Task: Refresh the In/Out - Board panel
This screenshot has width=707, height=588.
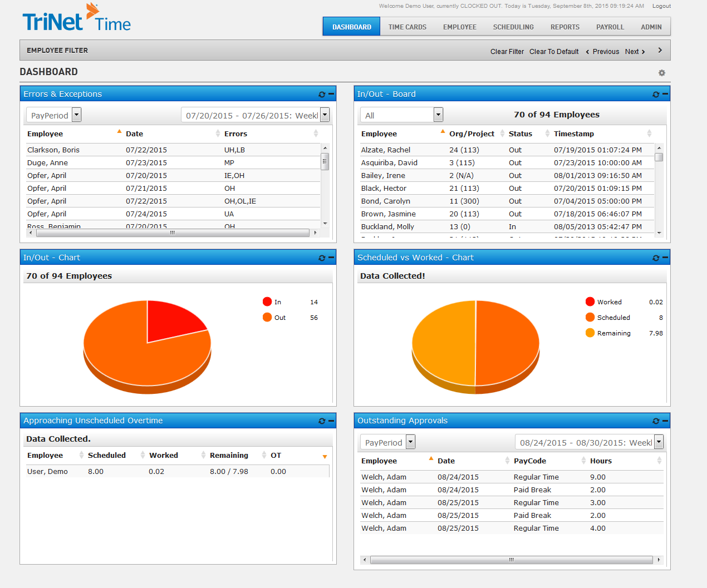Action: (656, 94)
